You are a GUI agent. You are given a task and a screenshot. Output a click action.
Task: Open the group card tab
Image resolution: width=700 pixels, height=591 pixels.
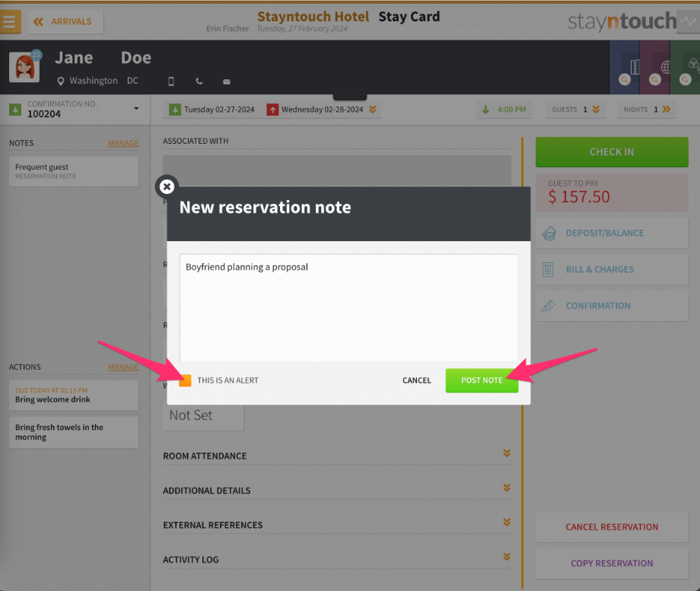click(x=686, y=68)
